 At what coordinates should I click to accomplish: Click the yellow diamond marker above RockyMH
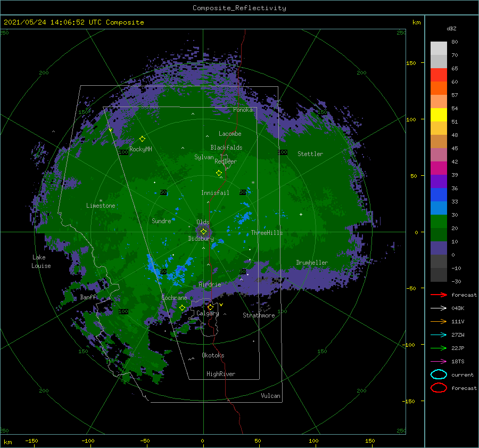[142, 139]
